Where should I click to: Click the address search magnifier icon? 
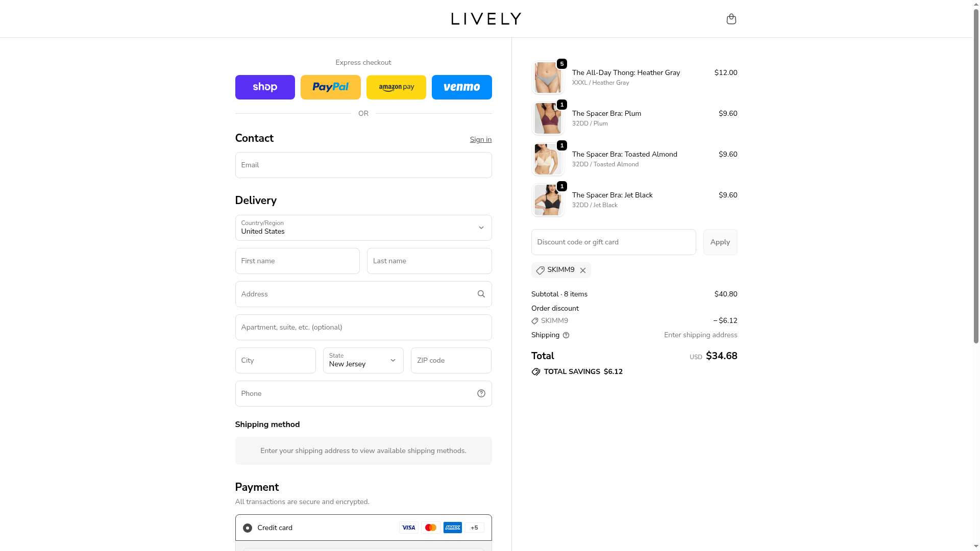pyautogui.click(x=481, y=294)
